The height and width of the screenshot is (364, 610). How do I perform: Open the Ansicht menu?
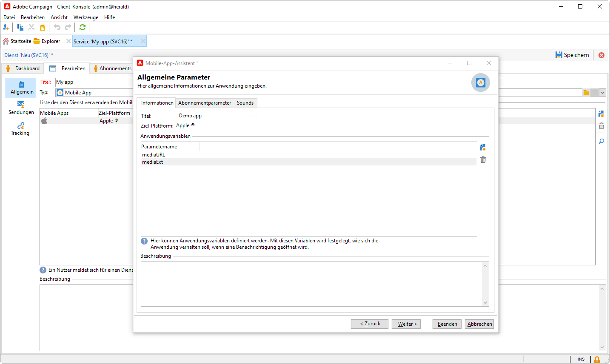(x=59, y=17)
